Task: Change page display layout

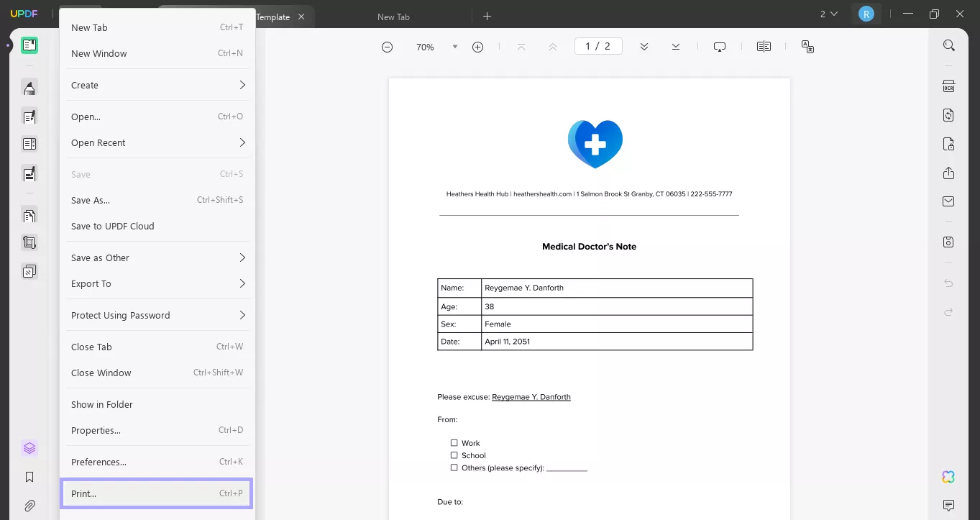Action: coord(764,47)
